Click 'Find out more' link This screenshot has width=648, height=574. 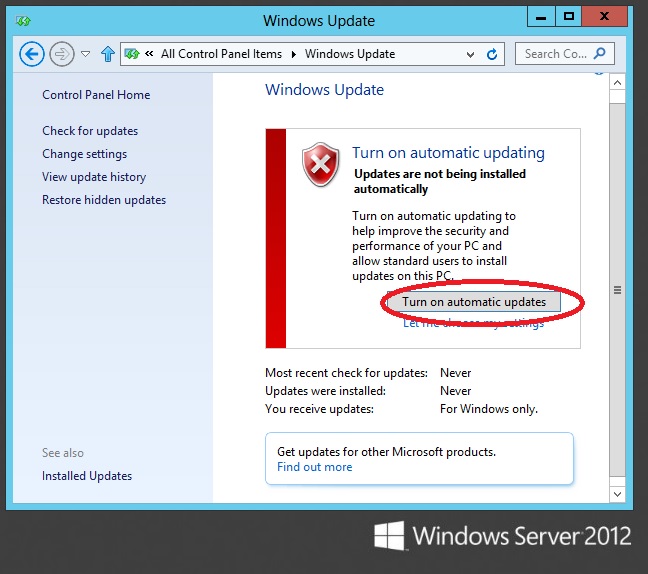314,467
